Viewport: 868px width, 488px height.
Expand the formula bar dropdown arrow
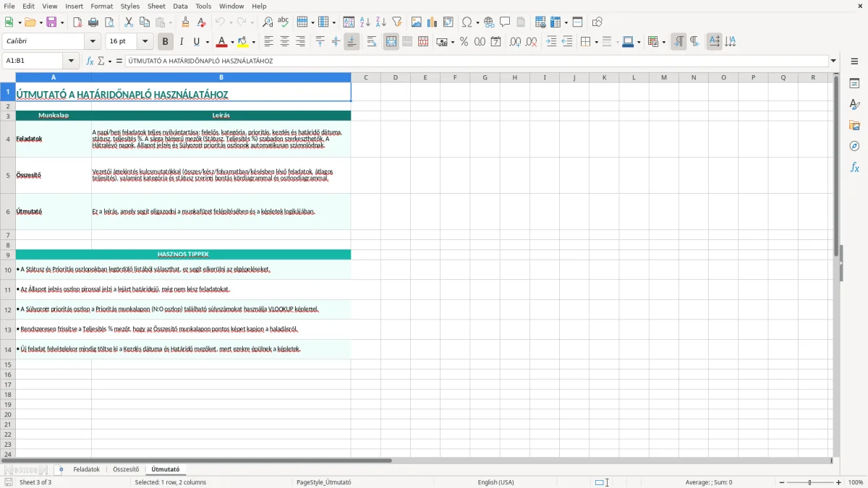point(833,61)
